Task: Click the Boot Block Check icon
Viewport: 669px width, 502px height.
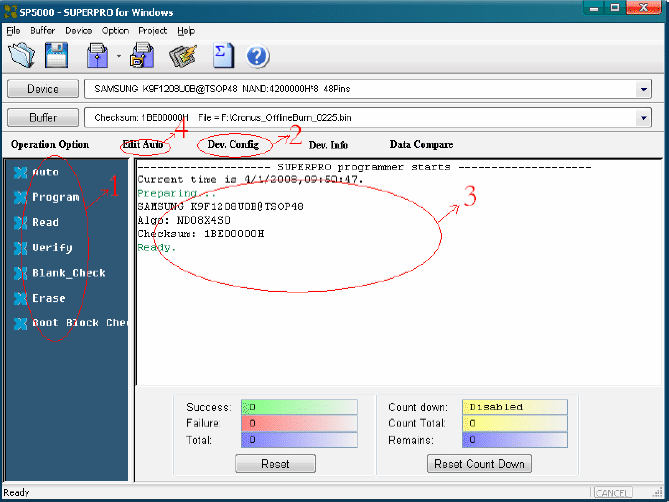Action: 20,323
